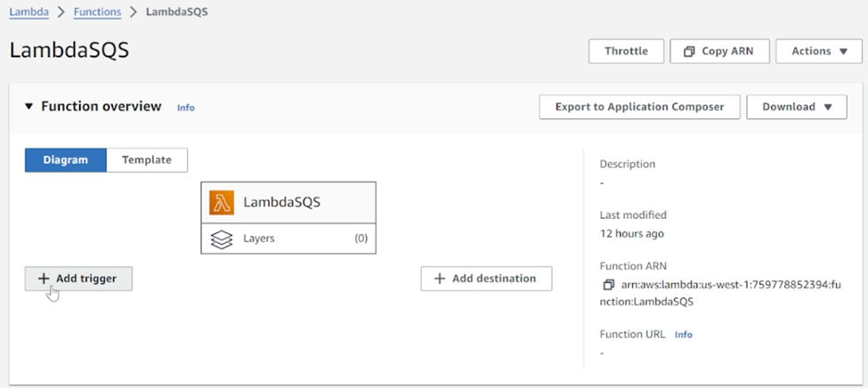Open Info link beside Function URL
This screenshot has height=388, width=868.
[683, 335]
